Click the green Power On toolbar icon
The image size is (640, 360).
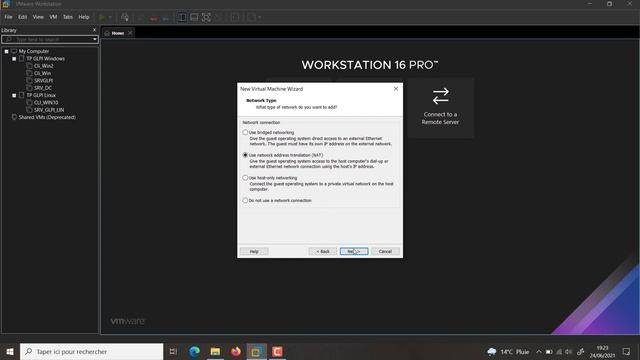[x=102, y=17]
